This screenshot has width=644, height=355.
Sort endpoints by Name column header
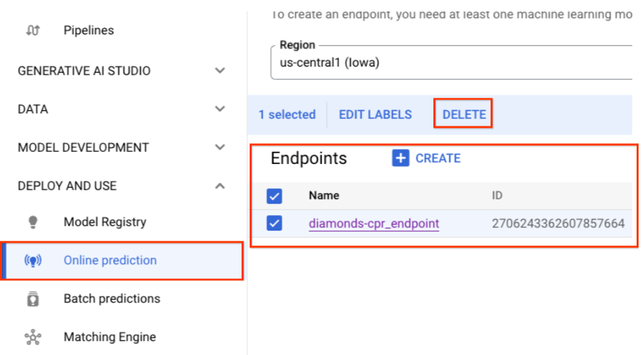(x=324, y=196)
